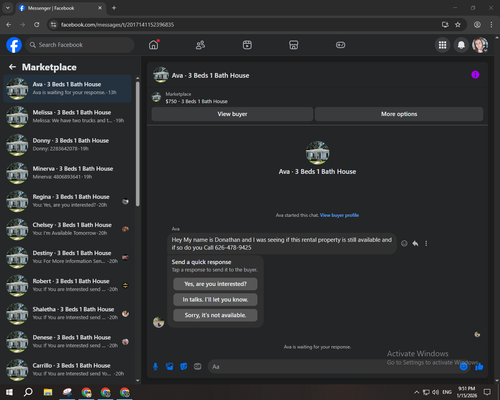
Task: Open the Notifications bell
Action: pyautogui.click(x=461, y=45)
